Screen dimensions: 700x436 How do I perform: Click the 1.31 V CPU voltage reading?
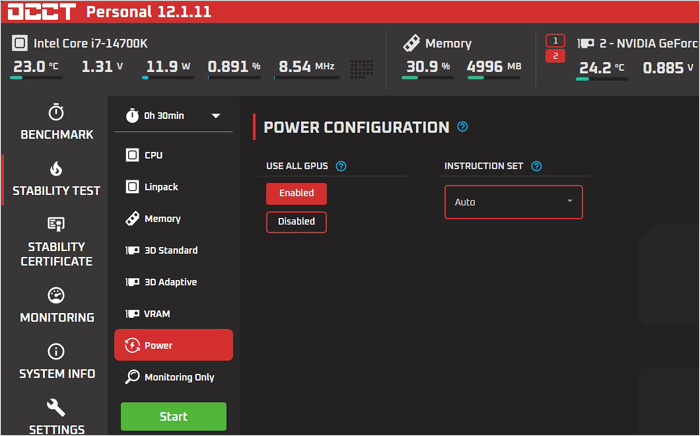point(102,66)
